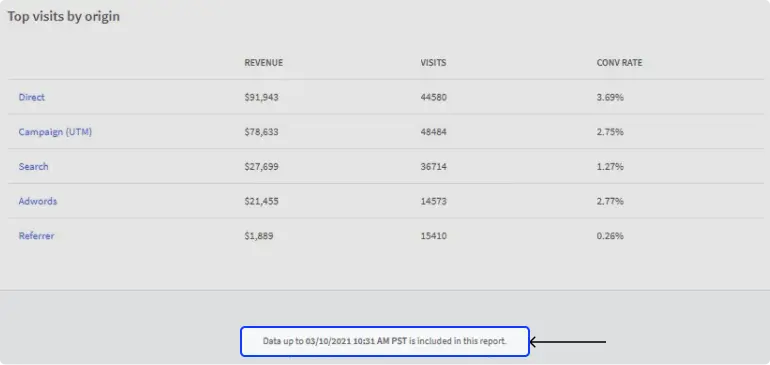Viewport: 770px width, 365px height.
Task: Click the $1,889 Referrer revenue value
Action: pyautogui.click(x=259, y=236)
